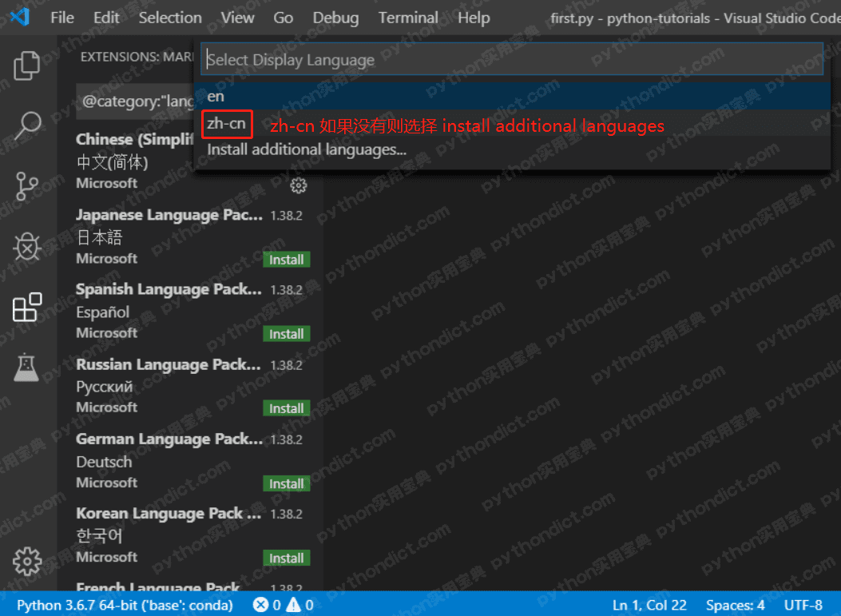
Task: Open the Extensions view icon
Action: pos(27,308)
